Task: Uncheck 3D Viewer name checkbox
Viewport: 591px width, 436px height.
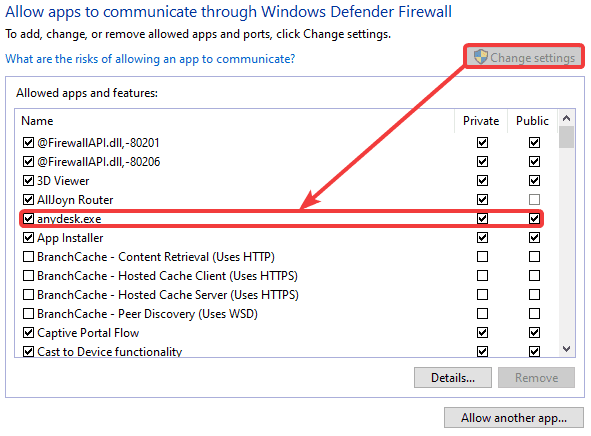Action: (28, 181)
